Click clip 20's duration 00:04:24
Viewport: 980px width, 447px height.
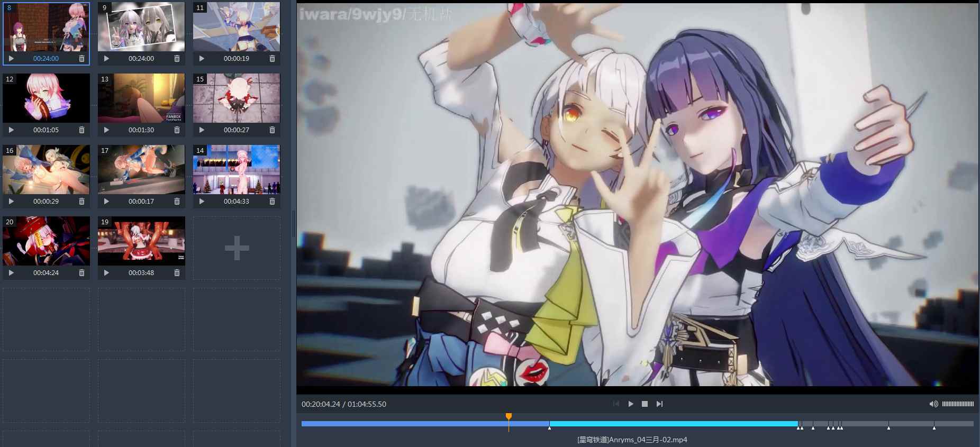46,273
